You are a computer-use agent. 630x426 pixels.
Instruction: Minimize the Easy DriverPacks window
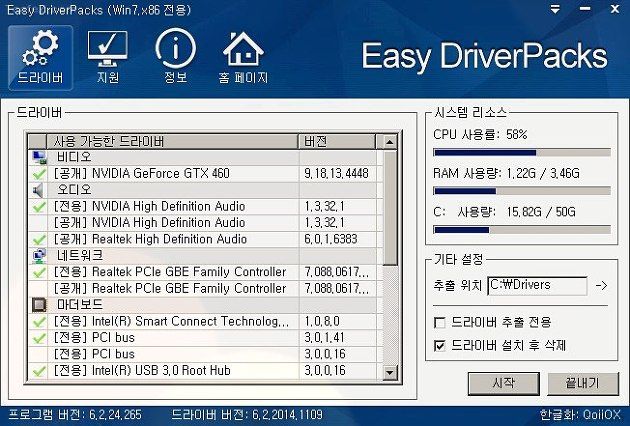tap(585, 9)
